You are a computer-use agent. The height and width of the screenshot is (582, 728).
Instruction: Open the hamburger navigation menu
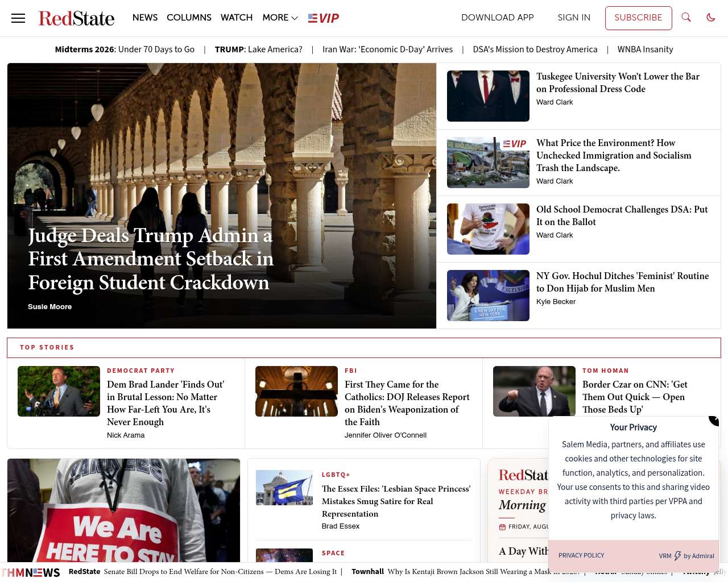click(18, 18)
